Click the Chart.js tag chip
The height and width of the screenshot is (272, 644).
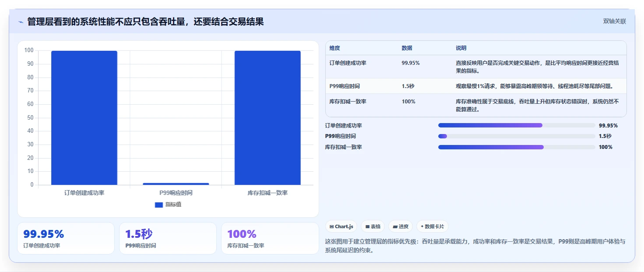click(341, 226)
